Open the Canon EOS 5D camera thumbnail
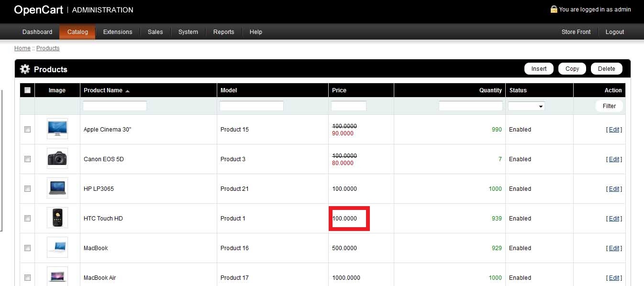644x286 pixels. tap(57, 158)
